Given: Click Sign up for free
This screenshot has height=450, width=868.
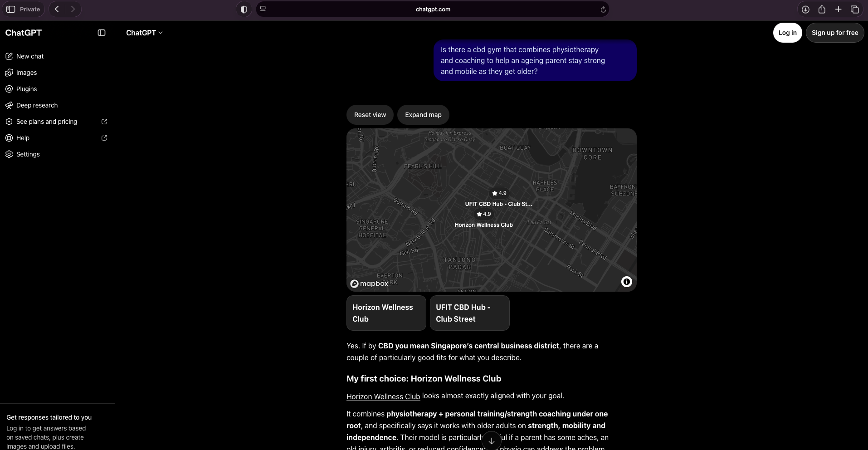Looking at the screenshot, I should click(835, 33).
